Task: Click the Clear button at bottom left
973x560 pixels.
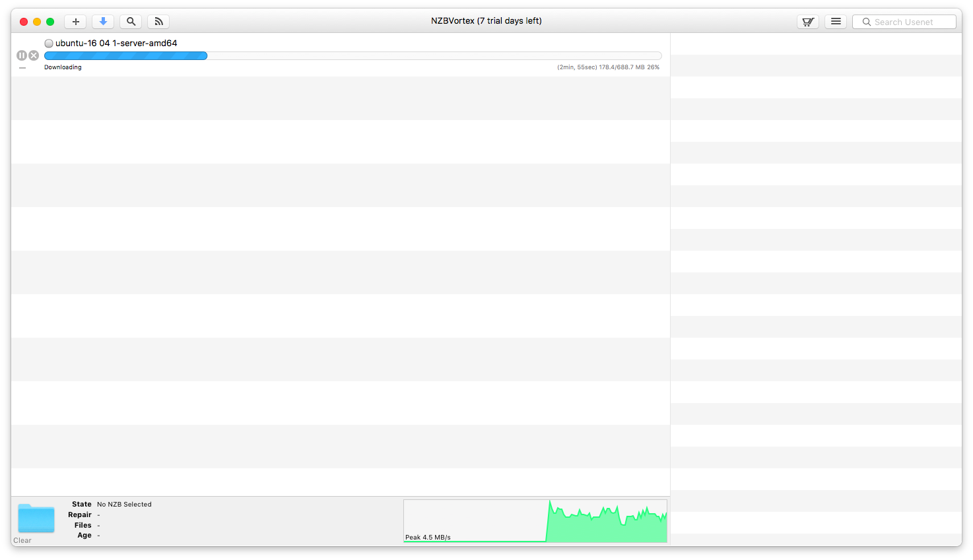Action: coord(22,540)
